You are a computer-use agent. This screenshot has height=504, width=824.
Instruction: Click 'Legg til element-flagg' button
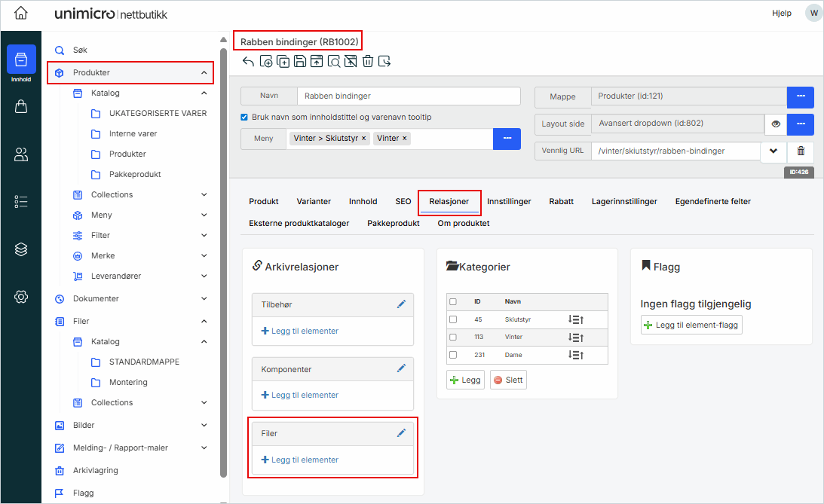tap(691, 325)
